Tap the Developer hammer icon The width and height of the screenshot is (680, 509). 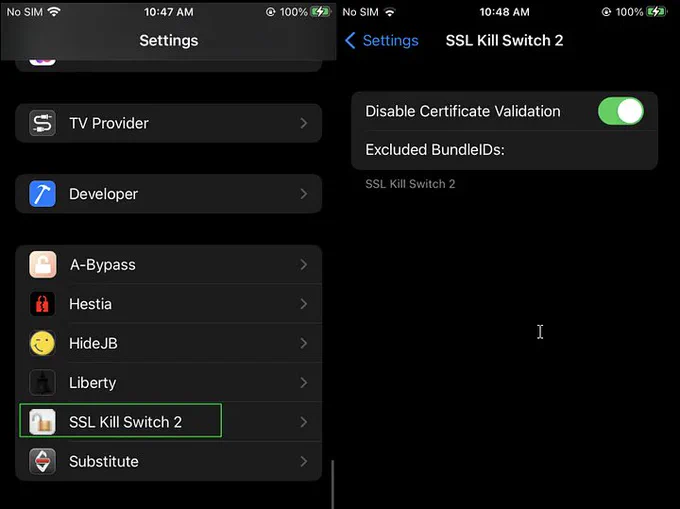tap(42, 194)
